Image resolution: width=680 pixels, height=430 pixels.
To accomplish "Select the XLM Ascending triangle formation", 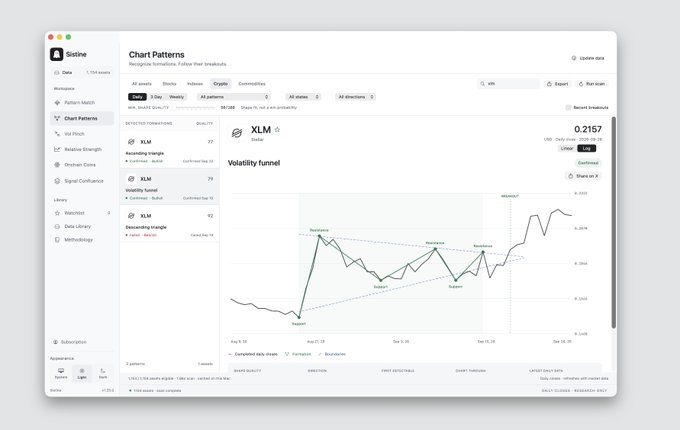I will point(170,150).
